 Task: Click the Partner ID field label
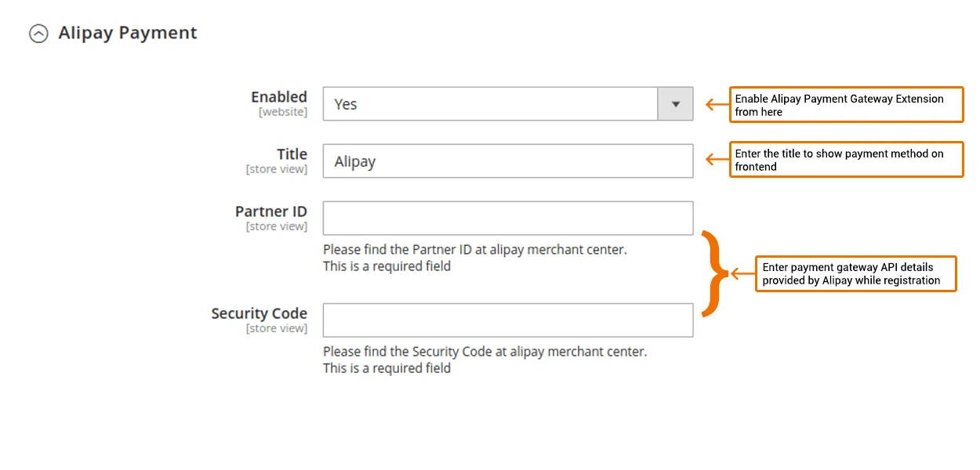click(x=270, y=211)
